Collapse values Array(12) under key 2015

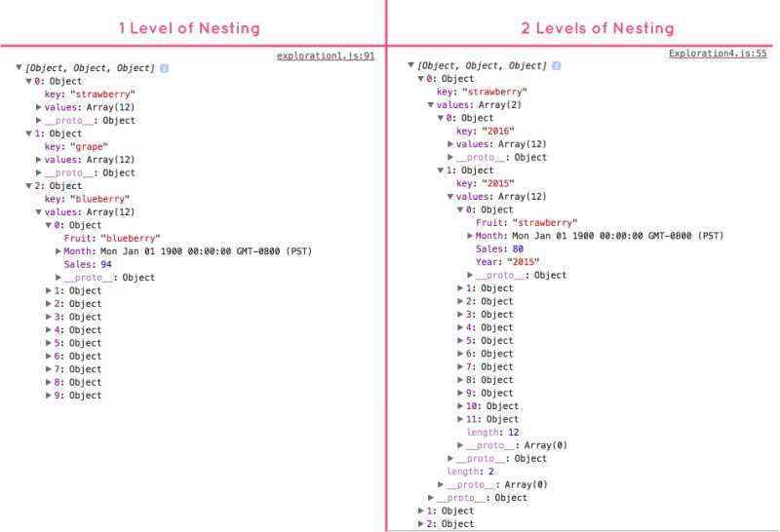point(450,197)
